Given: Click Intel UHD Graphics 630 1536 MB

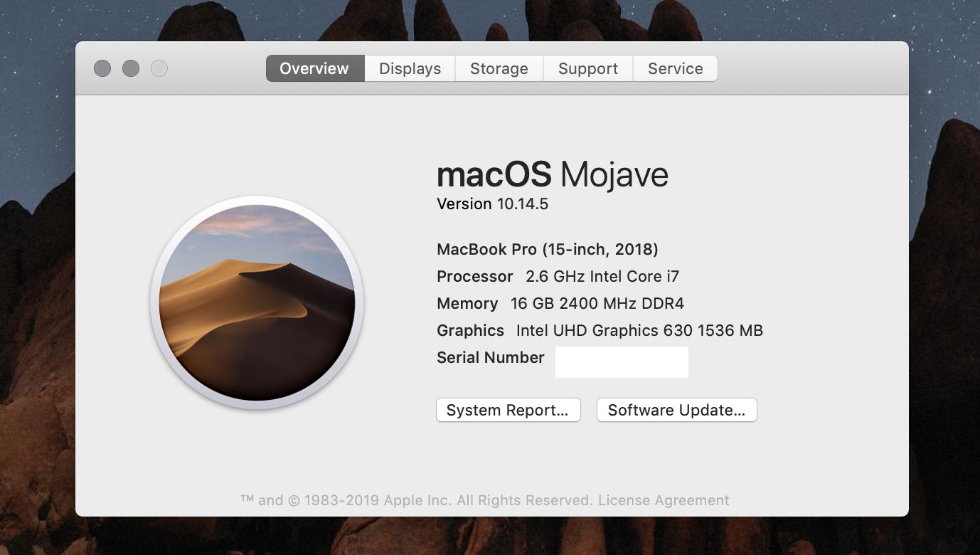Looking at the screenshot, I should tap(639, 331).
